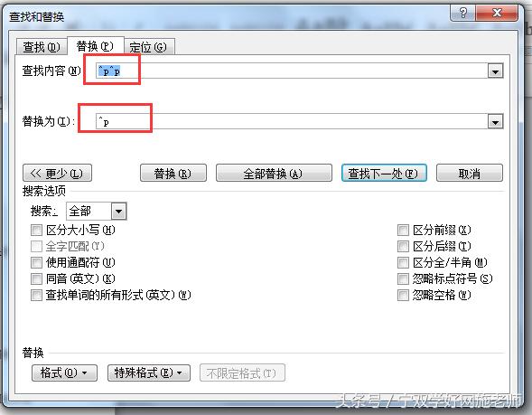Switch to the 查找 tab
The image size is (532, 415).
42,47
